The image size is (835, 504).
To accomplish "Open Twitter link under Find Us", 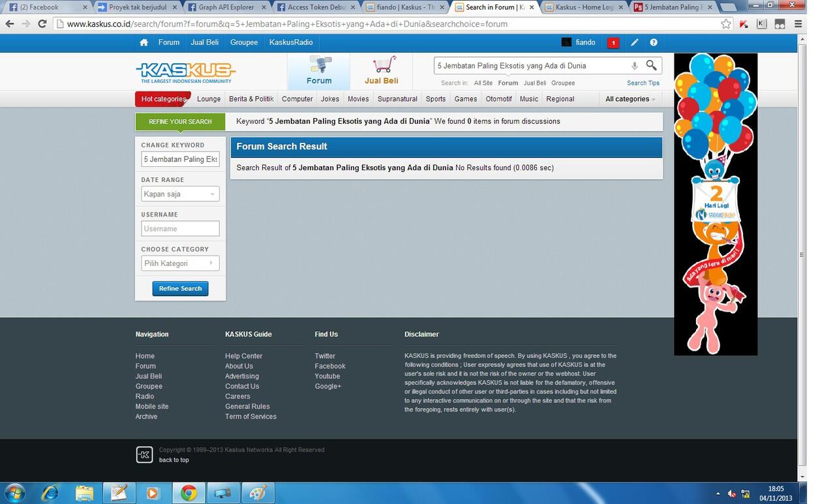I will 325,356.
